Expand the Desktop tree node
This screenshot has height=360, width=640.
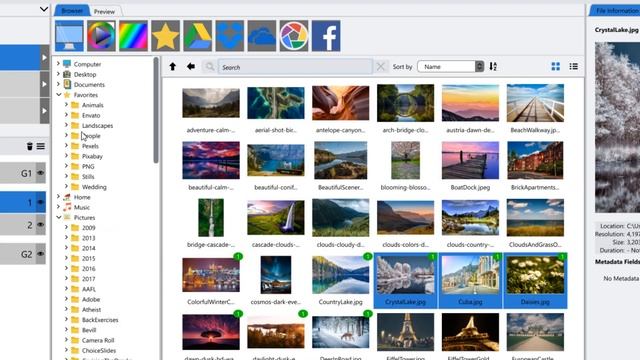pos(58,74)
